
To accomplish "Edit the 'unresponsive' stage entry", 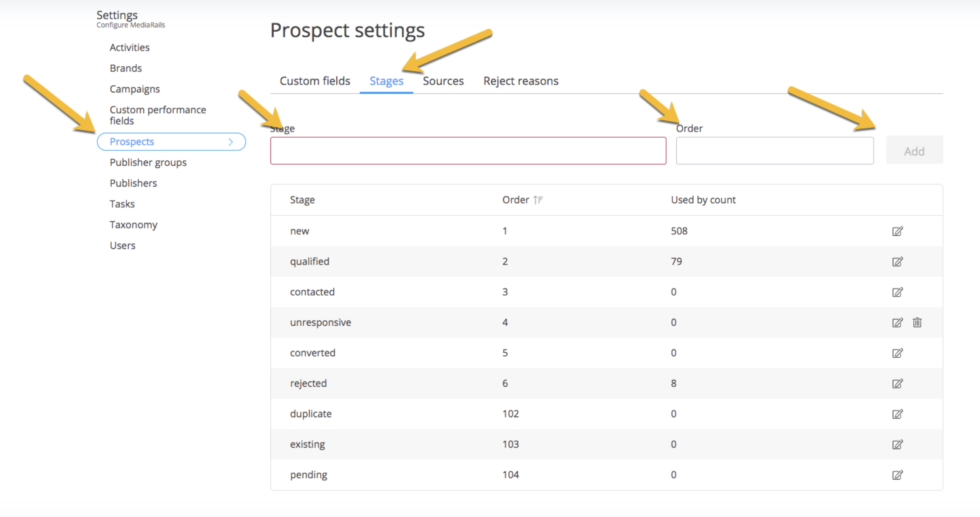I will 897,323.
